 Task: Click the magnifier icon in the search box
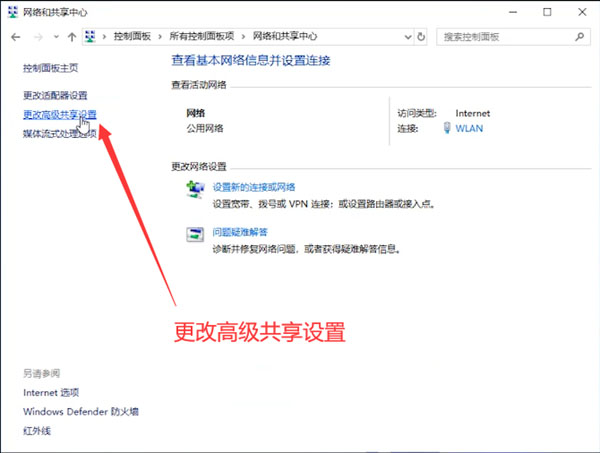point(579,36)
